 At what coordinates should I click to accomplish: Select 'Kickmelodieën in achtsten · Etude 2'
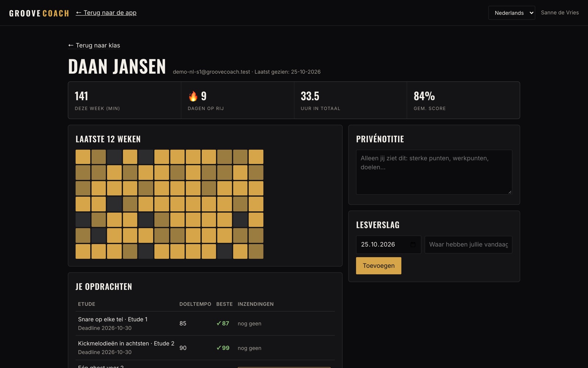[126, 343]
